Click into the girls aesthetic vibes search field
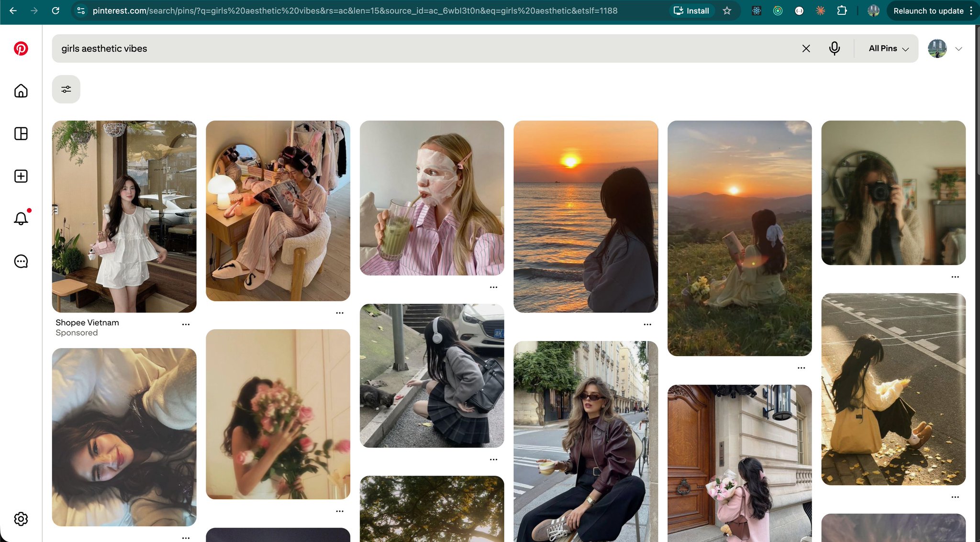 [x=421, y=48]
